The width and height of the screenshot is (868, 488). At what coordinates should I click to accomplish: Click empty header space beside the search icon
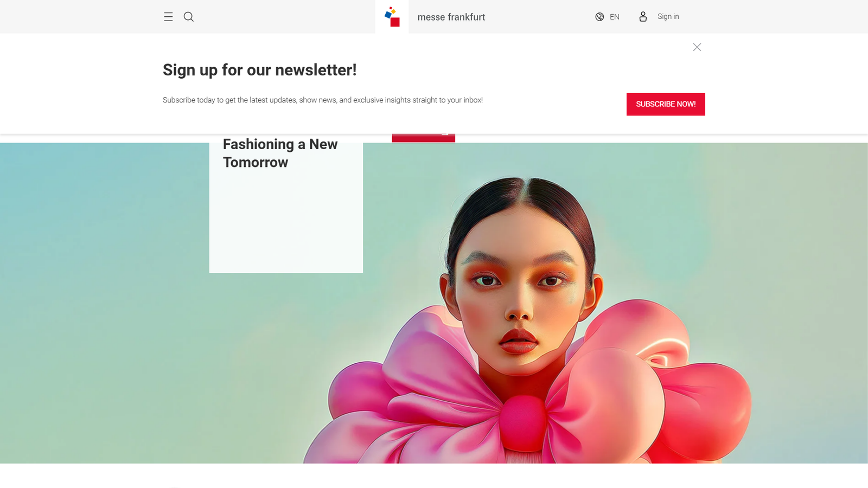coord(282,17)
